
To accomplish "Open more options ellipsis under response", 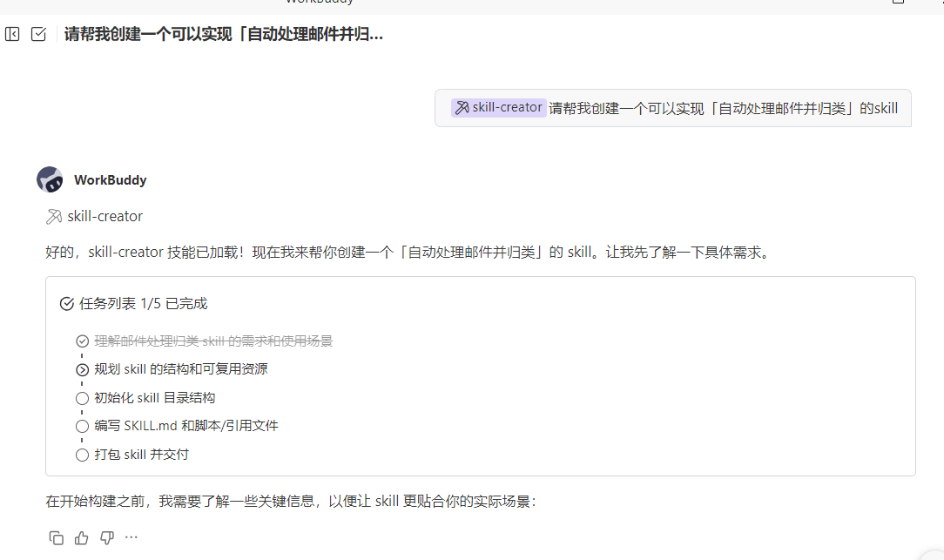I will pos(131,536).
